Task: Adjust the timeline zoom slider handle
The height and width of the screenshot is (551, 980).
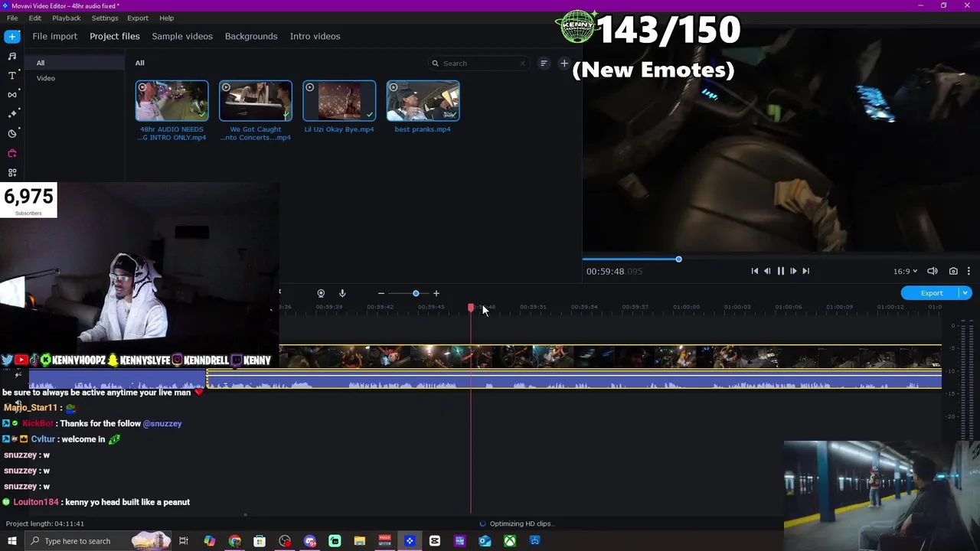Action: [x=416, y=293]
